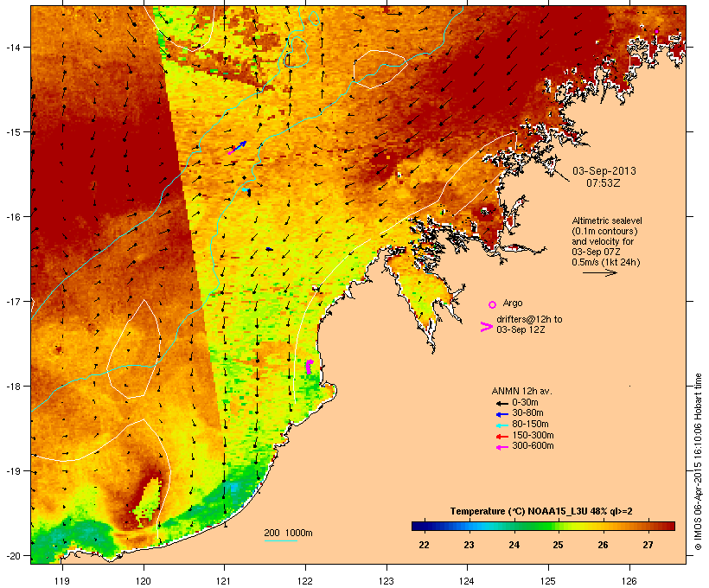Click the 'Argo' legend label

[x=513, y=303]
